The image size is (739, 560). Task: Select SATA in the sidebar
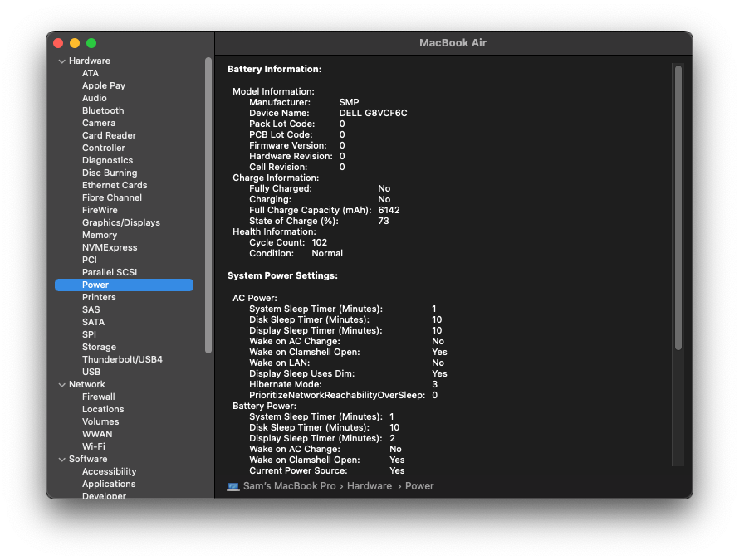tap(93, 322)
